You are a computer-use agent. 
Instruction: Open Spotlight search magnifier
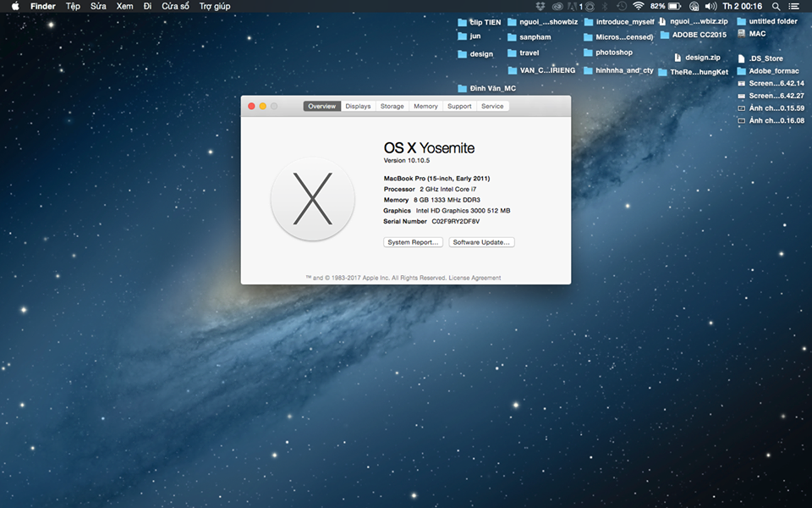pyautogui.click(x=776, y=6)
